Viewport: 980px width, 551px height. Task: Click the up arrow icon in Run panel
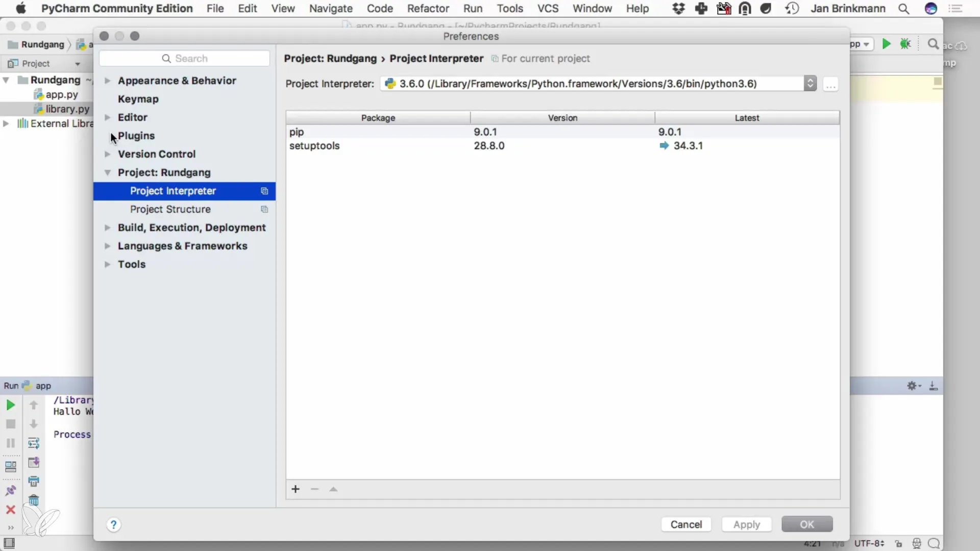34,405
